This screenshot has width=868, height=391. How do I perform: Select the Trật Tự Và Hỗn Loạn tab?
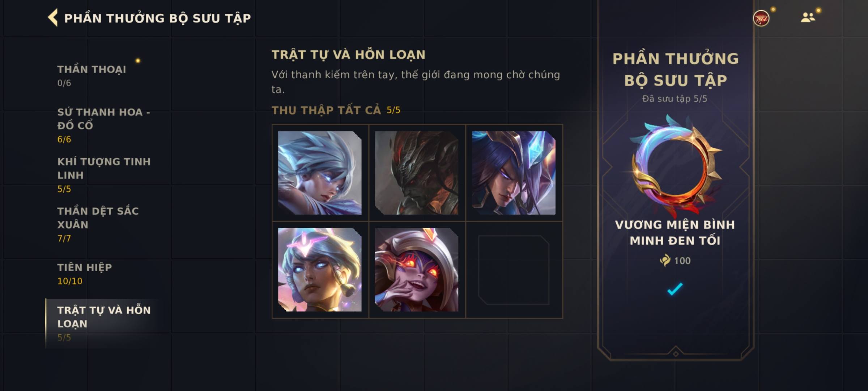pyautogui.click(x=104, y=323)
